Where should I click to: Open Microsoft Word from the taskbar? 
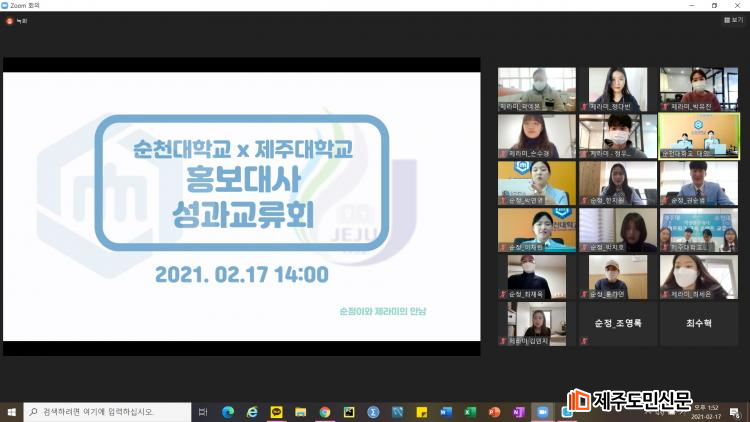point(446,412)
